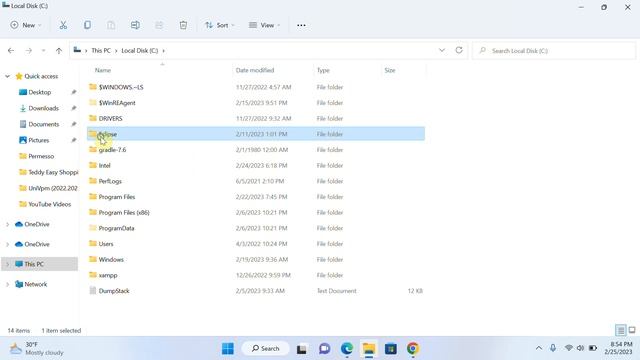Refresh the Local Disk (C:) view
This screenshot has width=640, height=360.
tap(459, 50)
